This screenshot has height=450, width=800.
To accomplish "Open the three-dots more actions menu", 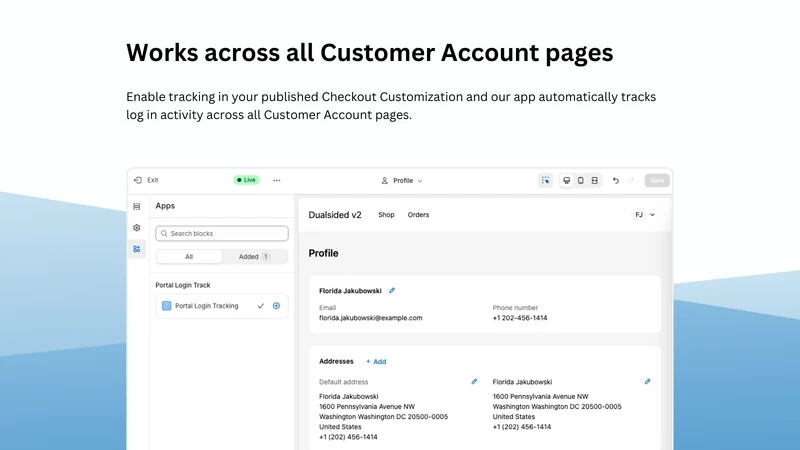I will point(277,180).
